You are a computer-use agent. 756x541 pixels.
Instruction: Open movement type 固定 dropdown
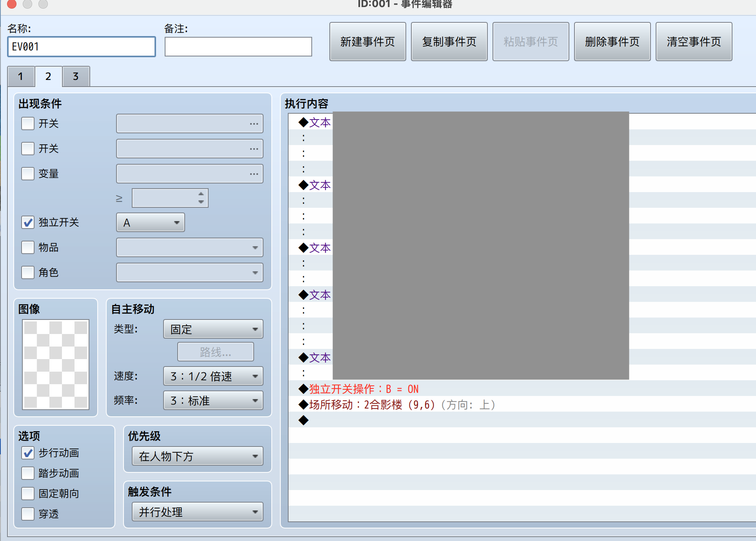(213, 329)
